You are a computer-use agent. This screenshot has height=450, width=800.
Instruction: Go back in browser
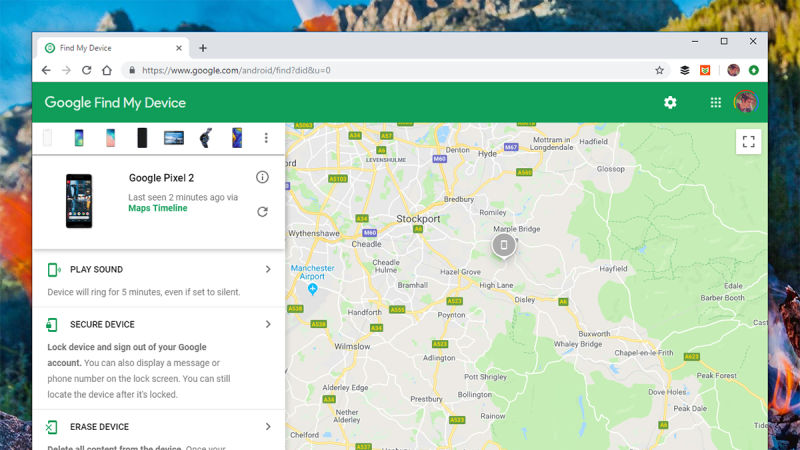pyautogui.click(x=46, y=70)
